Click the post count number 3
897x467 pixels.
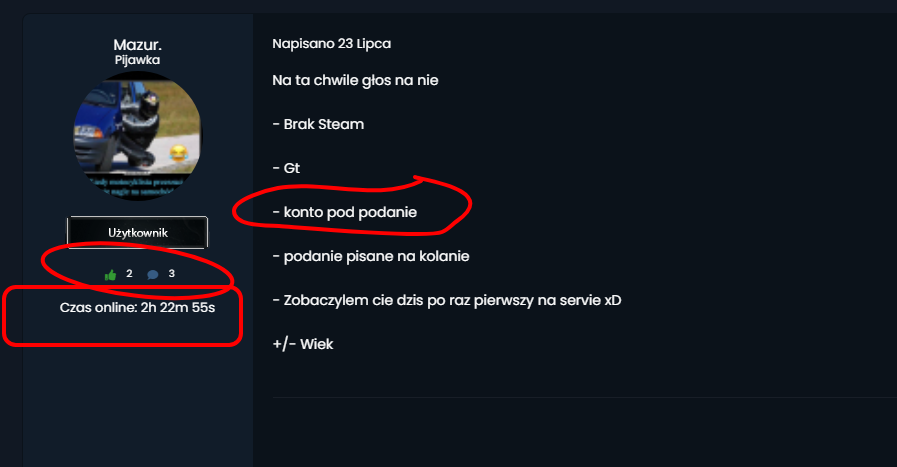tap(172, 274)
